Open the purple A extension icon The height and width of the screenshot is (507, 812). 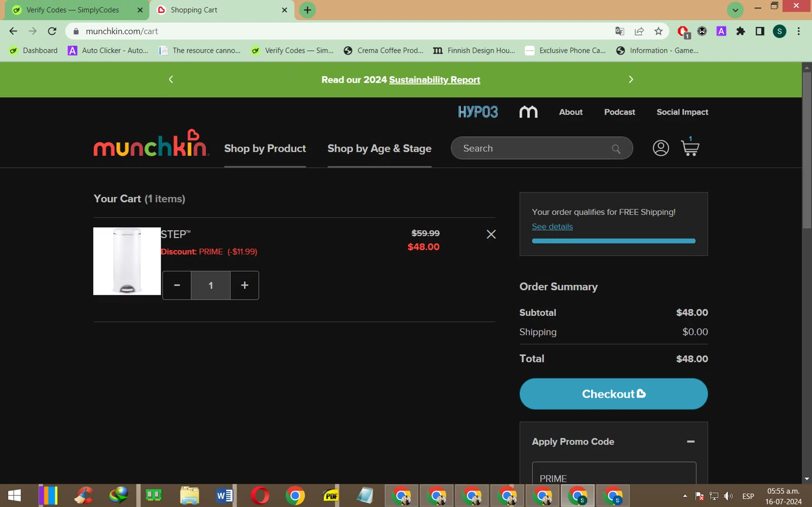[721, 31]
